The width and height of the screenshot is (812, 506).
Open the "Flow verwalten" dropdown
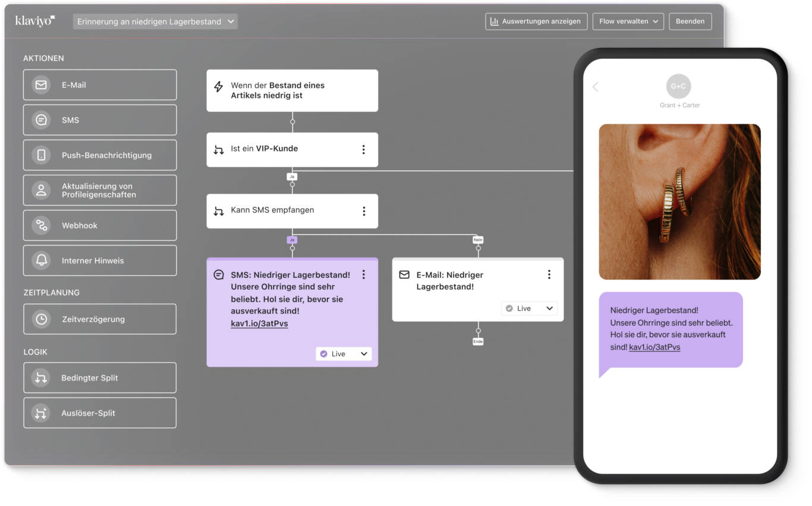click(628, 21)
